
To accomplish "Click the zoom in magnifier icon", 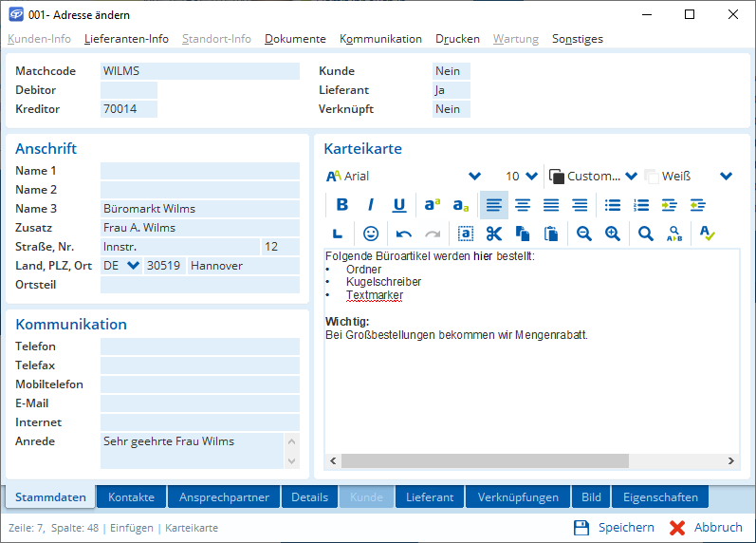I will [613, 234].
